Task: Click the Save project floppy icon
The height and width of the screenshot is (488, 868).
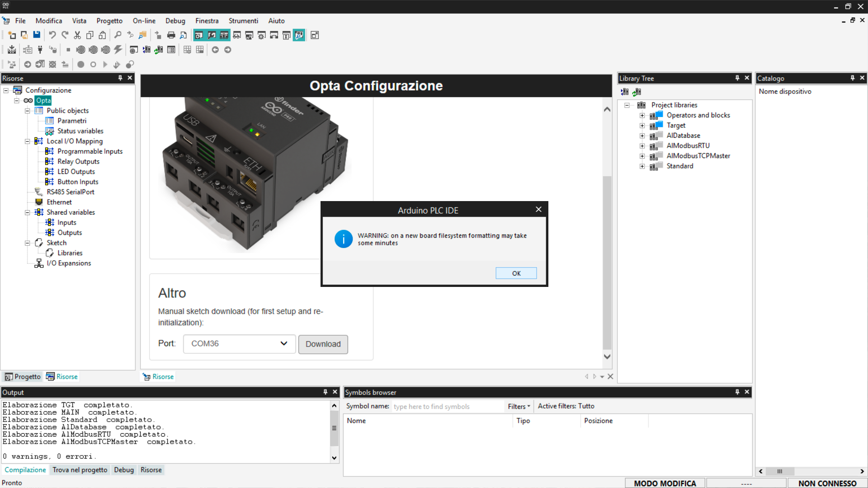Action: (x=37, y=35)
